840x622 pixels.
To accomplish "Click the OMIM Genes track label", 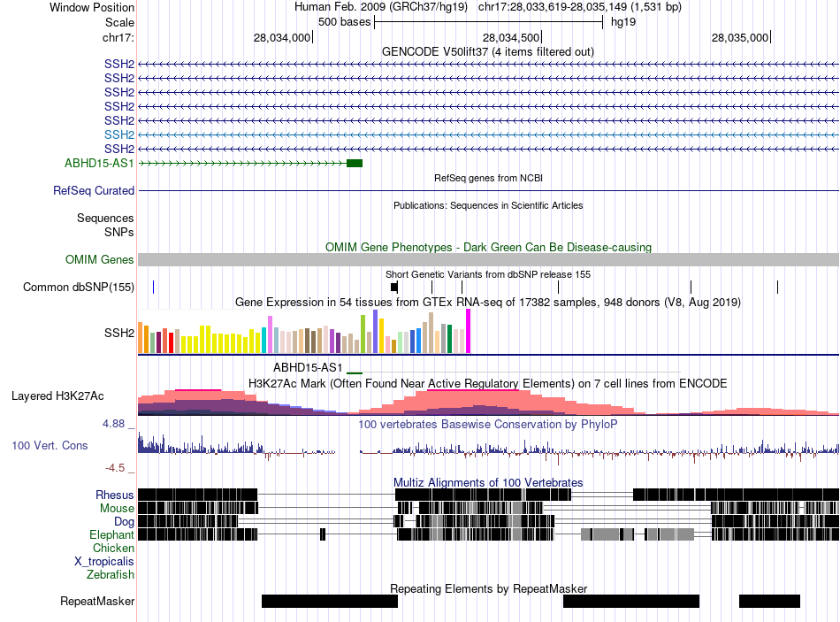I will click(100, 259).
